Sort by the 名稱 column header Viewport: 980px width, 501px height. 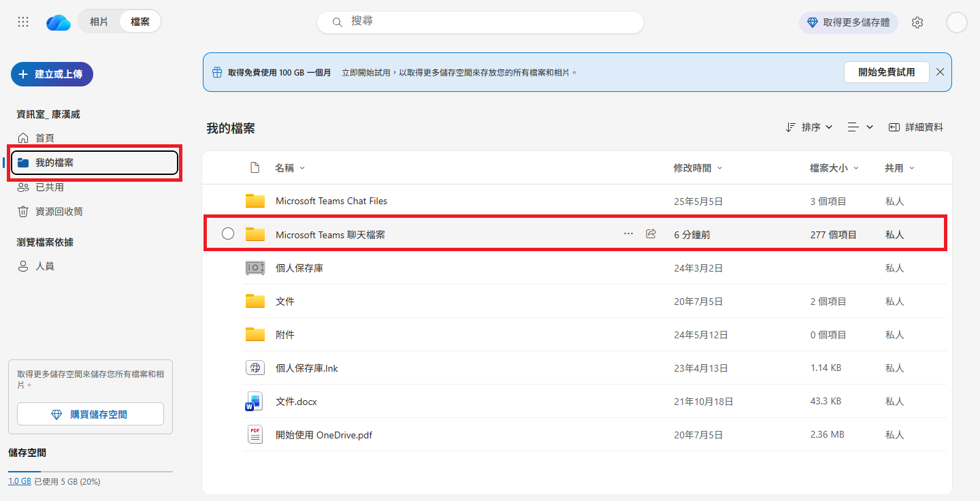tap(290, 167)
